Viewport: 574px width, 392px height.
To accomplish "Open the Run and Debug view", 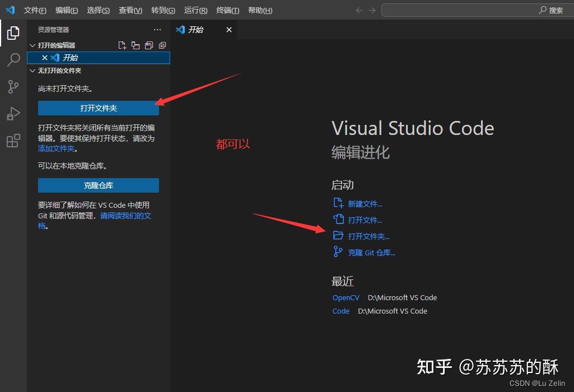I will (13, 113).
